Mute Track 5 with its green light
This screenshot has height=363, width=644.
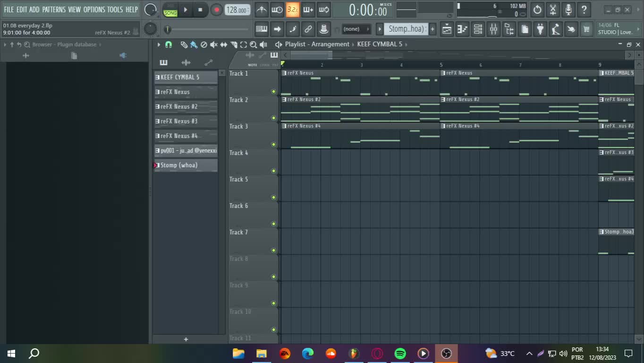tap(273, 197)
